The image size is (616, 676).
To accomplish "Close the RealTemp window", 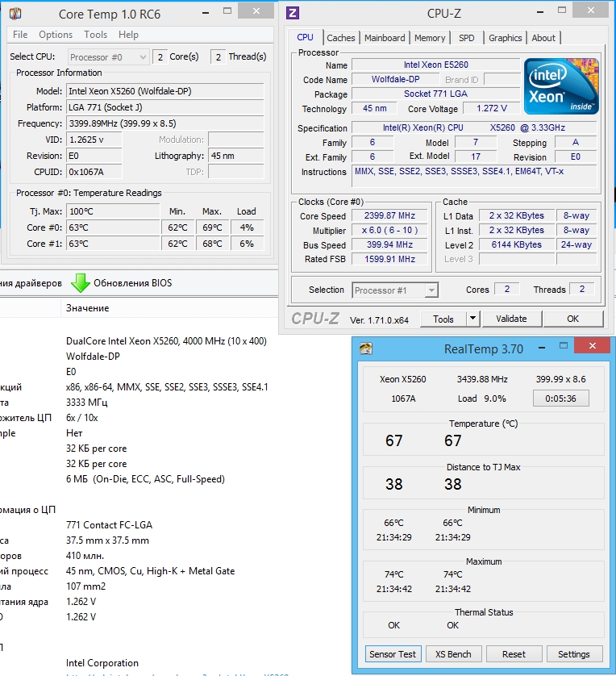I will 593,345.
